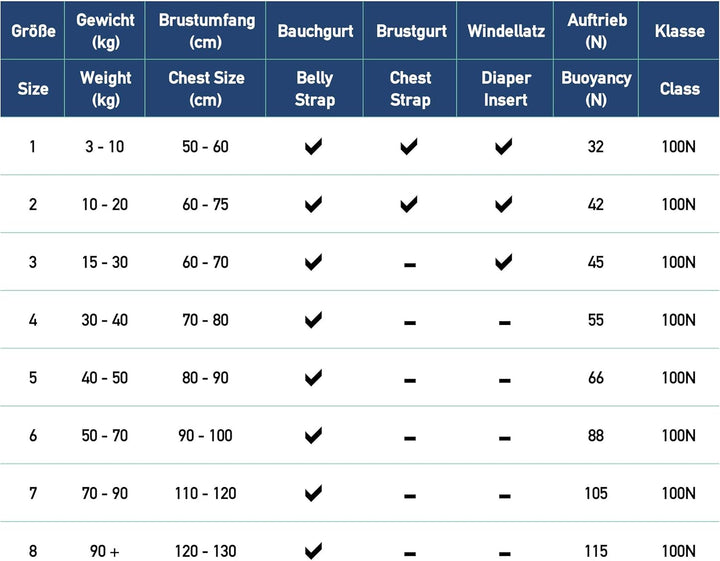Select the weight value 3 - 10

105,146
